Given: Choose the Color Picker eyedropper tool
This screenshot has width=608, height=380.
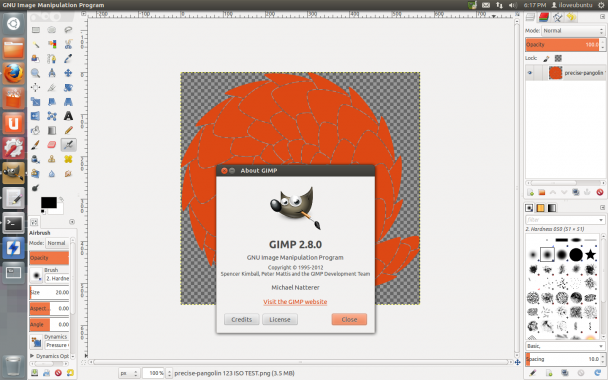Looking at the screenshot, I should click(x=68, y=59).
